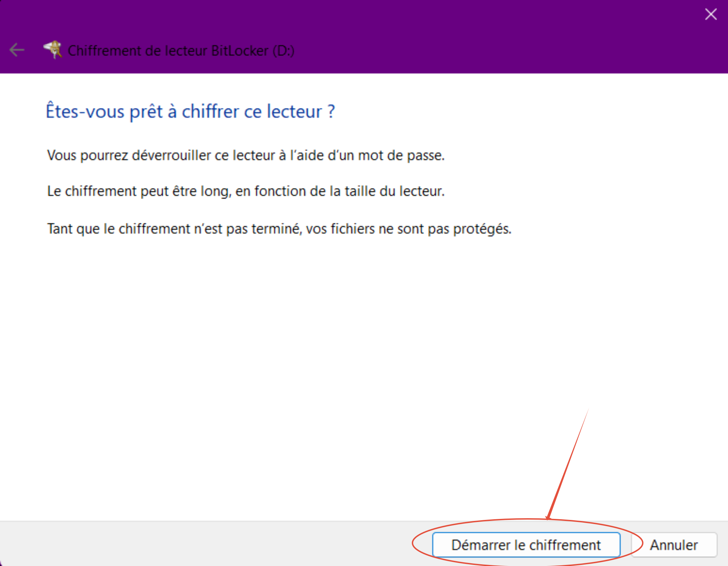
Task: Click the BitLocker drive key icon
Action: click(x=53, y=50)
